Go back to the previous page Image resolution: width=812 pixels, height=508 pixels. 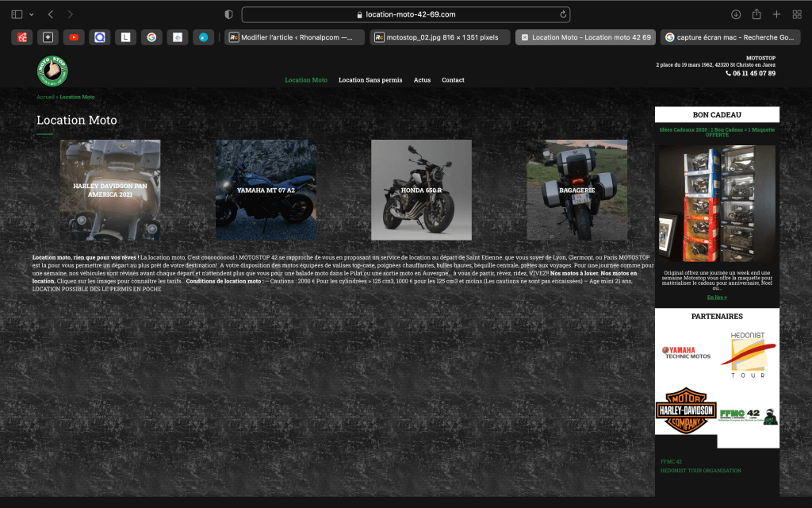click(x=50, y=14)
